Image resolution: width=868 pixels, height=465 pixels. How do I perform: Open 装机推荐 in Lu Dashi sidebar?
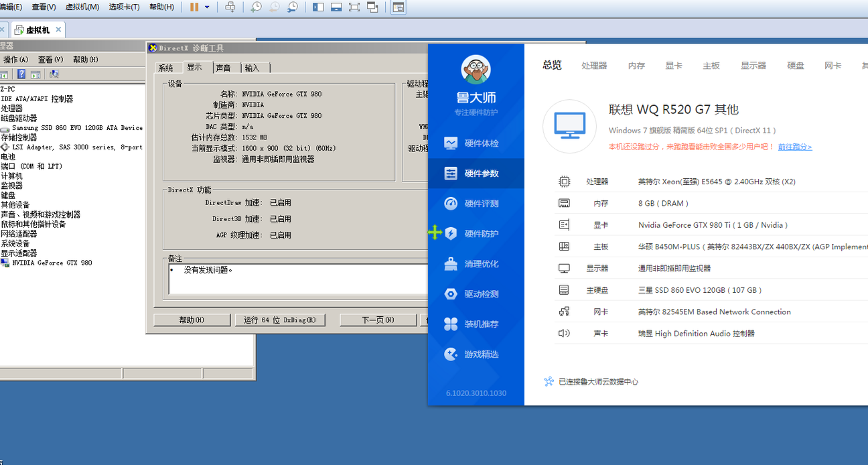tap(476, 324)
